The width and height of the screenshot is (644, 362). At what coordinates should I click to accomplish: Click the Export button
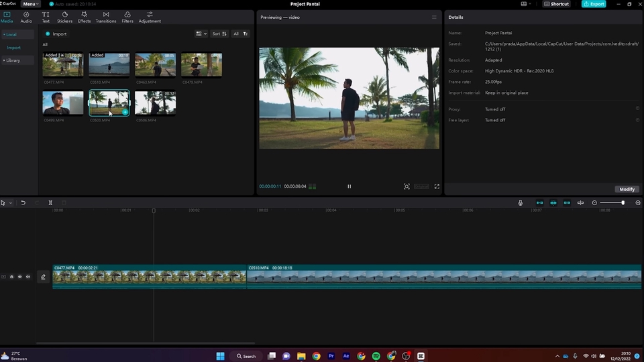[594, 4]
